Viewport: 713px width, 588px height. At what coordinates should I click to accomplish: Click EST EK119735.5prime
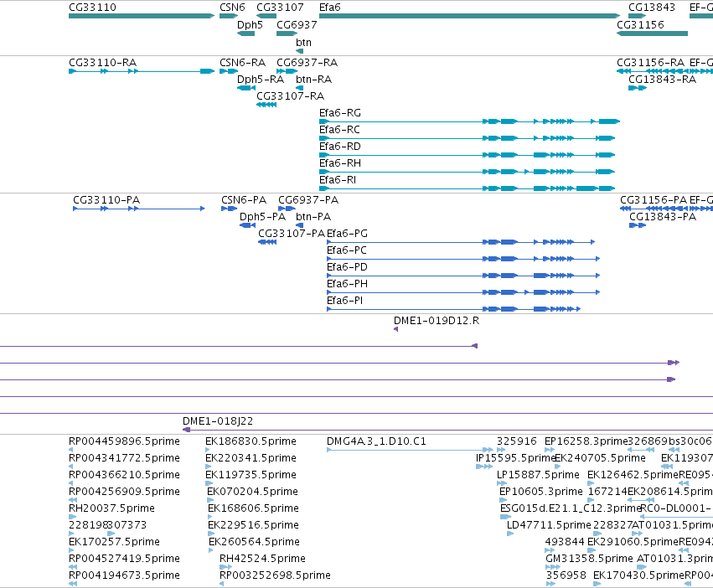click(209, 483)
